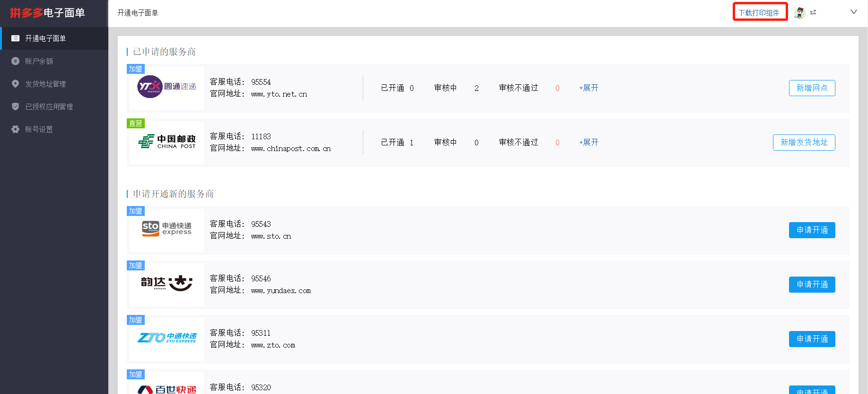The width and height of the screenshot is (868, 394).
Task: Apply for 申通快递 with 申请开通
Action: point(812,230)
